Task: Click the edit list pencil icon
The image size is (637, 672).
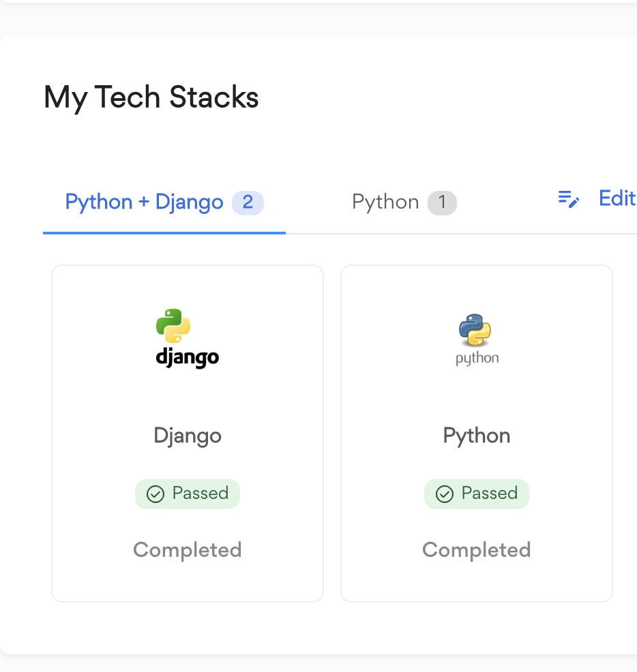Action: [568, 199]
